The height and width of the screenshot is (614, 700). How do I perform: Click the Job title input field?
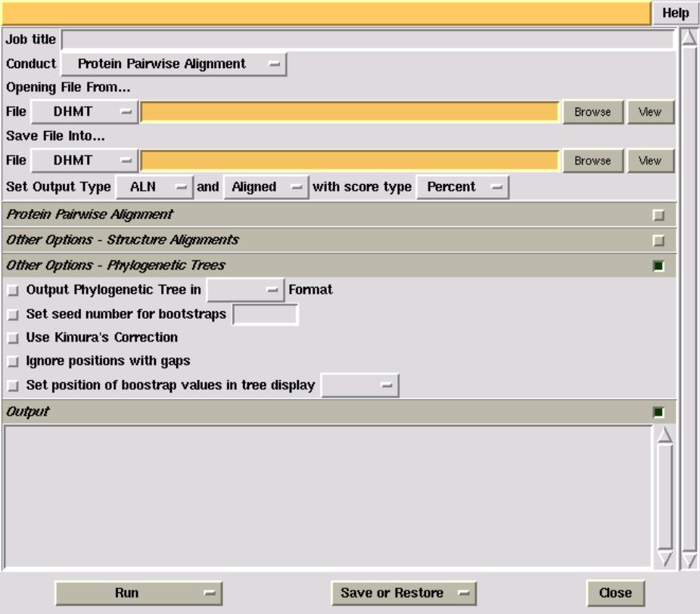tap(367, 39)
